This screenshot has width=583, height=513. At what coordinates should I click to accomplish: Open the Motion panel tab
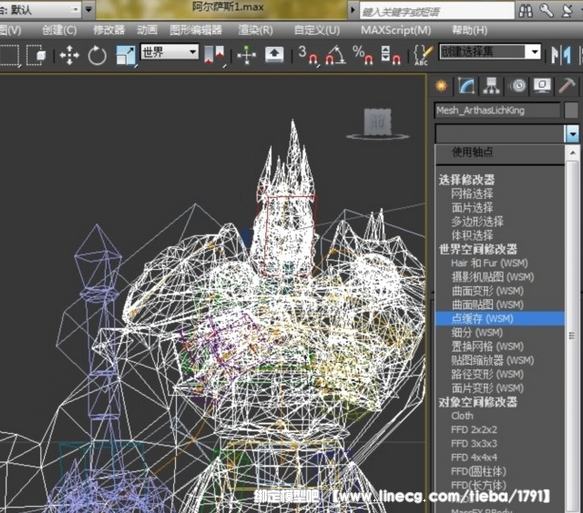518,86
